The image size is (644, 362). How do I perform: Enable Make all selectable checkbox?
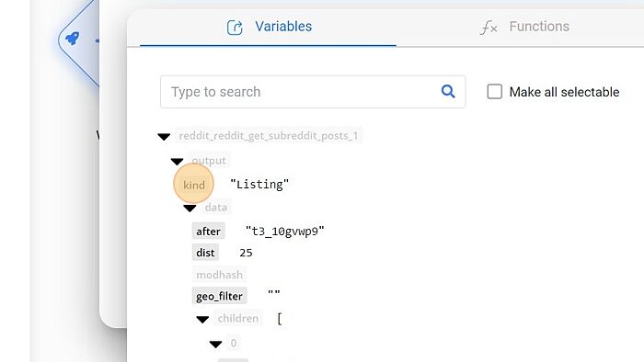point(495,92)
